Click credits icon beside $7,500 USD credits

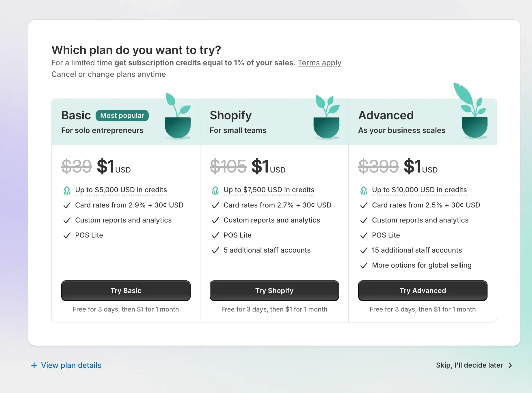[x=215, y=190]
